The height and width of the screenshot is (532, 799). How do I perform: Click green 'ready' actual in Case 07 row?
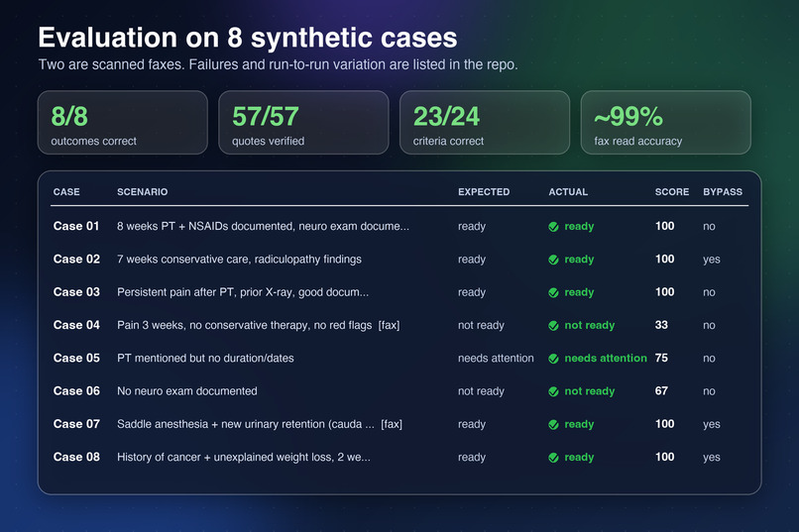pos(579,425)
